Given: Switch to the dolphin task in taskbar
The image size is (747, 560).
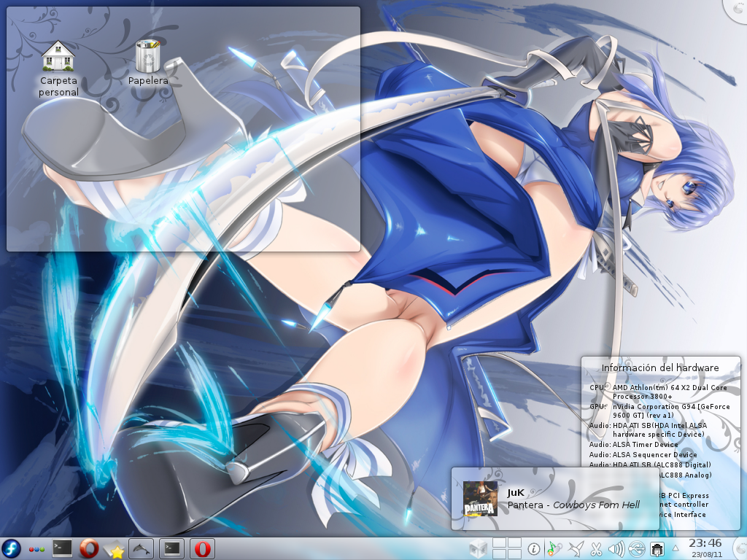Looking at the screenshot, I should pos(141,548).
